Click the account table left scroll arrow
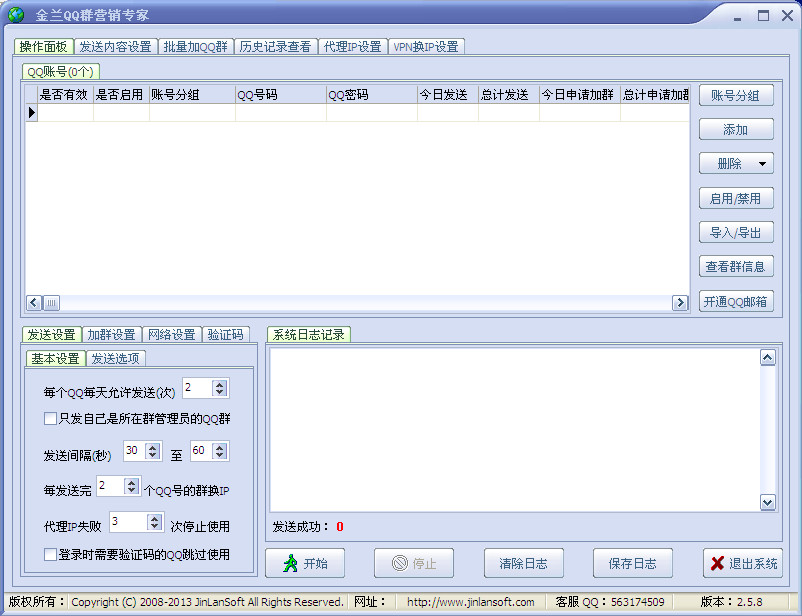The height and width of the screenshot is (616, 802). [34, 303]
